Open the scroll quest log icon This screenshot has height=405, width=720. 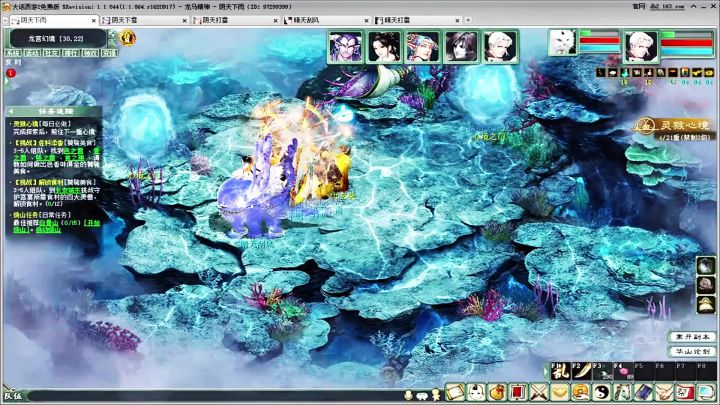[x=455, y=393]
